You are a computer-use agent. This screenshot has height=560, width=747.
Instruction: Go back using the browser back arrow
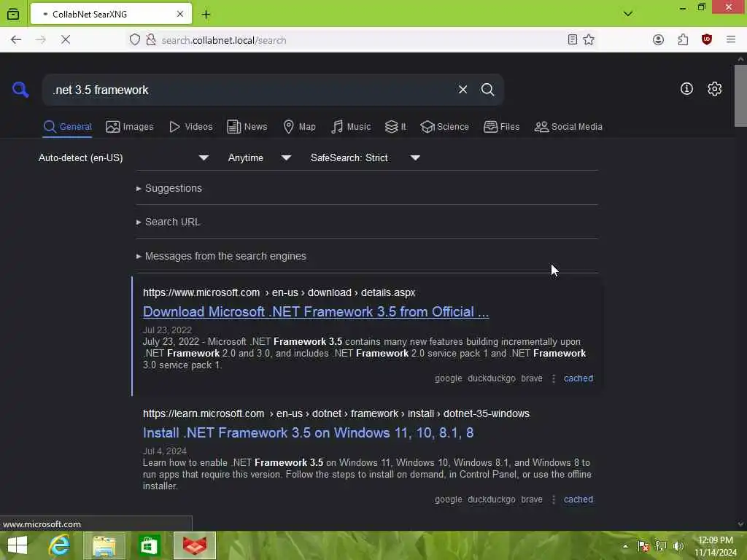(x=16, y=40)
